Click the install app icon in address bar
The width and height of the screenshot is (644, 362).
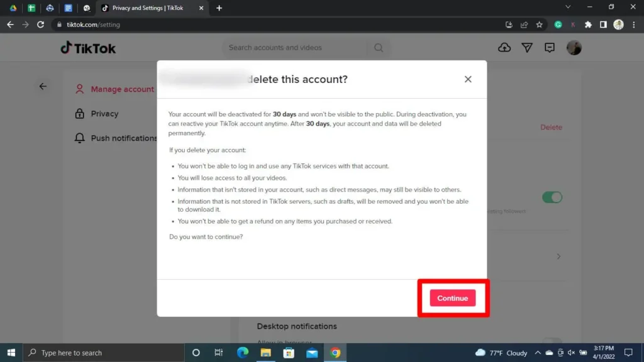[x=509, y=25]
